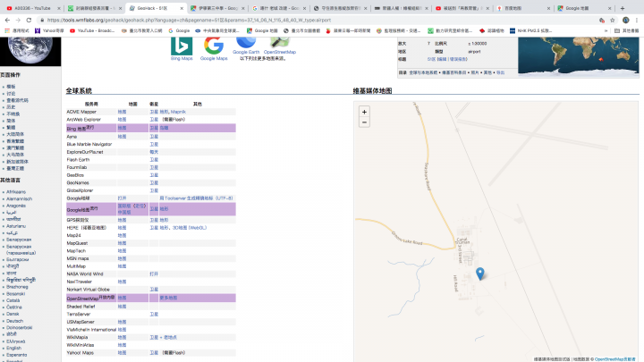
Task: Open HERE 3D地图 (WebGL) link
Action: pyautogui.click(x=190, y=227)
